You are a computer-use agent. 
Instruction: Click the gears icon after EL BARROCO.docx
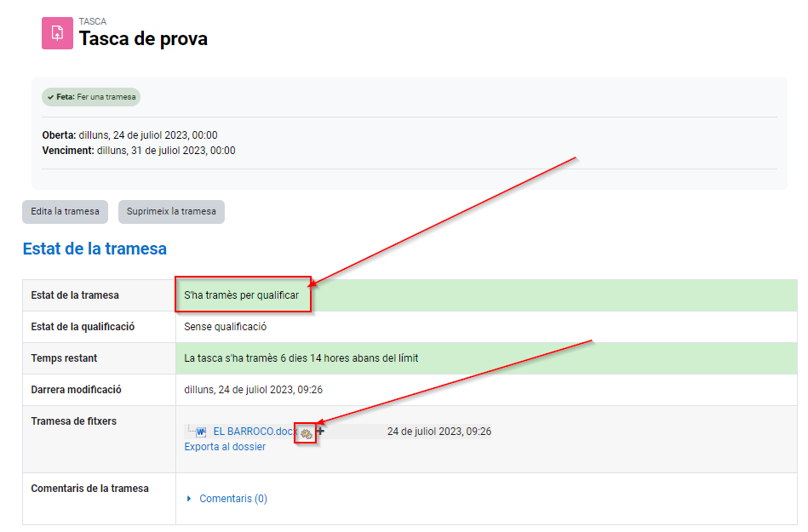pos(306,432)
